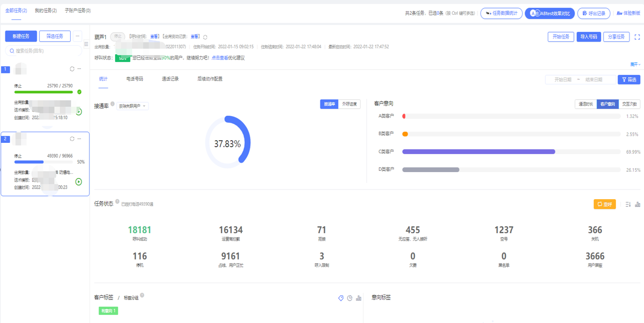Open the ellipsis menu beside 筛选任务
Screen dimensions: 644x323
(x=78, y=36)
